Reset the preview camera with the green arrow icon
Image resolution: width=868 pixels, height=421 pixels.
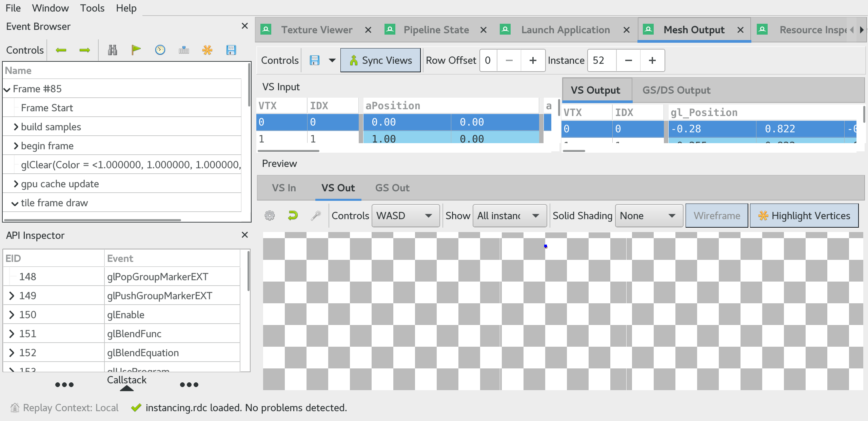click(x=293, y=215)
